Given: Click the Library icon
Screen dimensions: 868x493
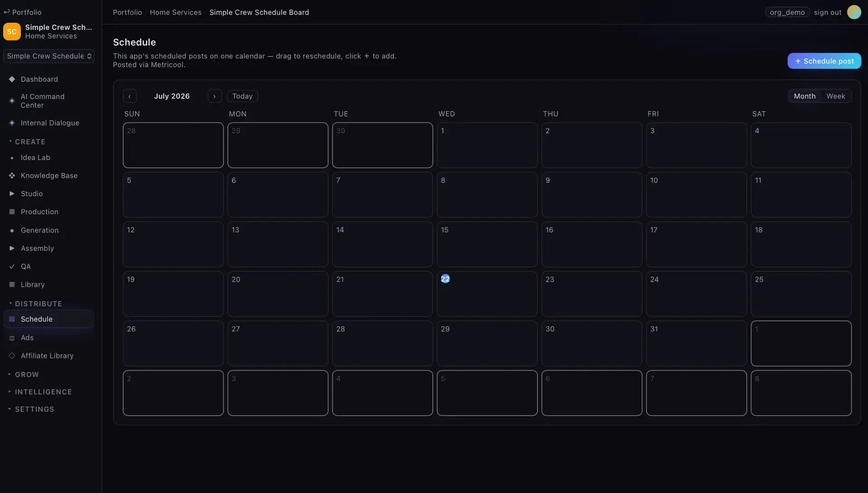Looking at the screenshot, I should (12, 285).
